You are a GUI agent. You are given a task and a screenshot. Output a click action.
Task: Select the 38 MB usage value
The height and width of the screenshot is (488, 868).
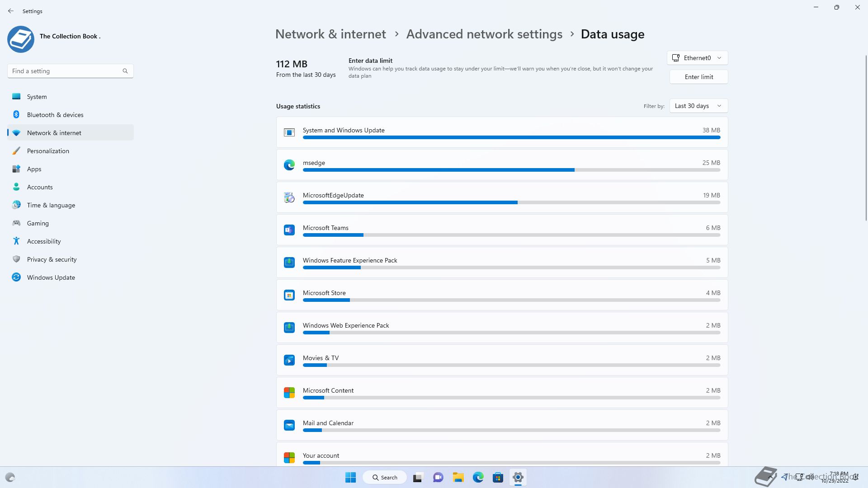[711, 130]
